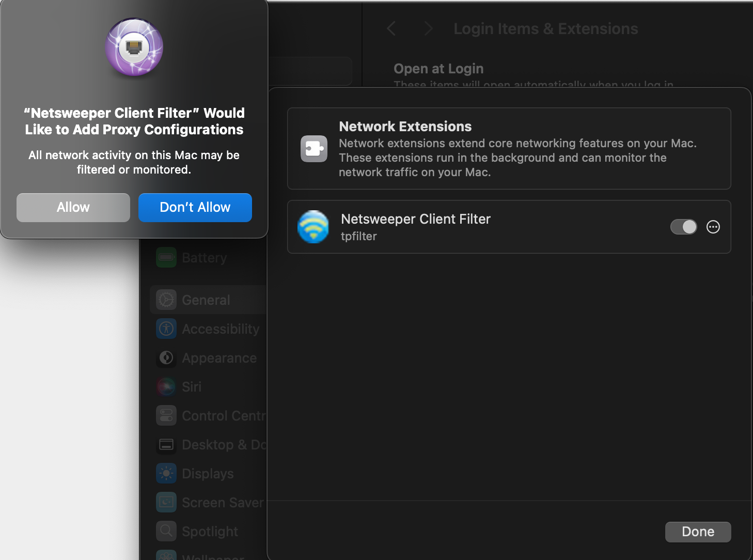Go forward using the right chevron
This screenshot has height=560, width=753.
tap(428, 29)
